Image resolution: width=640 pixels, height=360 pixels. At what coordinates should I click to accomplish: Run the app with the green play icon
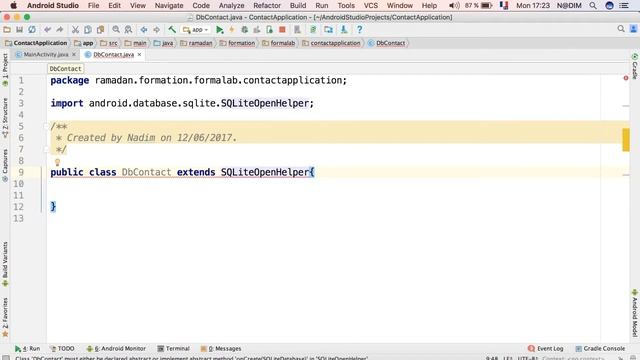(x=220, y=30)
